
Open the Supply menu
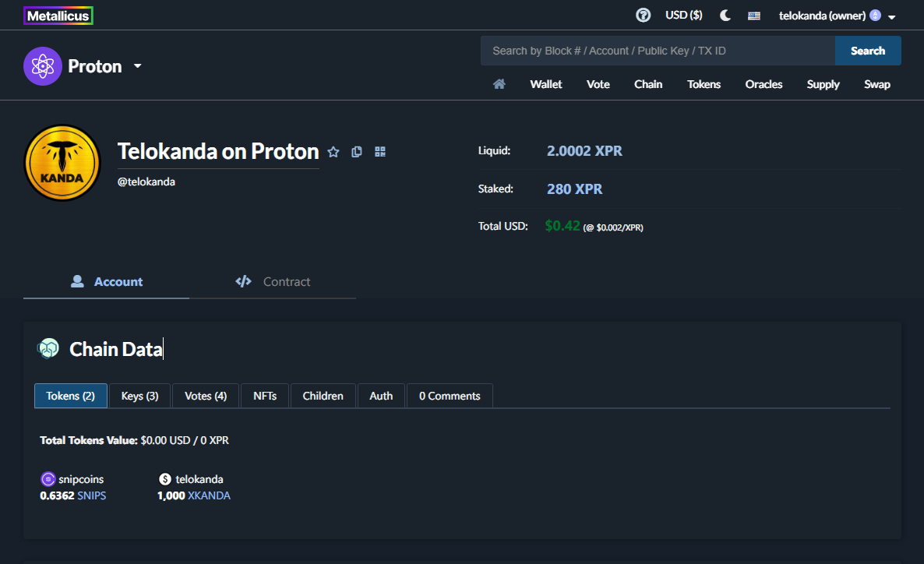point(823,84)
